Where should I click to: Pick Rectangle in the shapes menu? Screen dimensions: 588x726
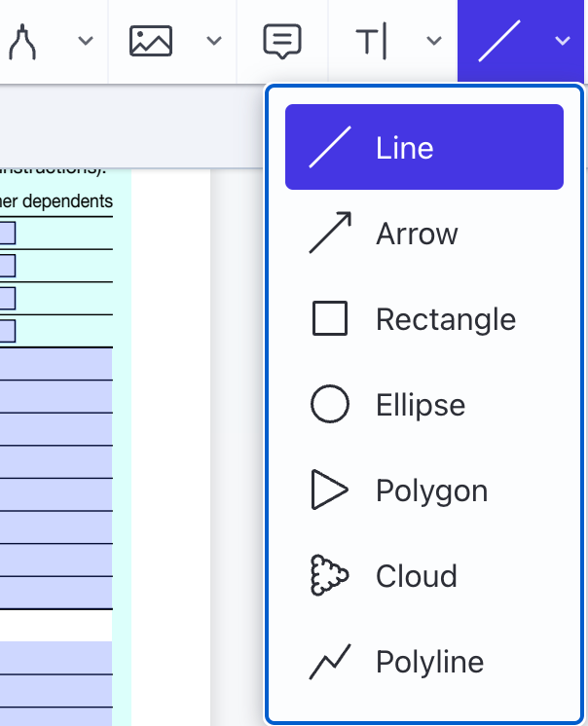[x=445, y=319]
